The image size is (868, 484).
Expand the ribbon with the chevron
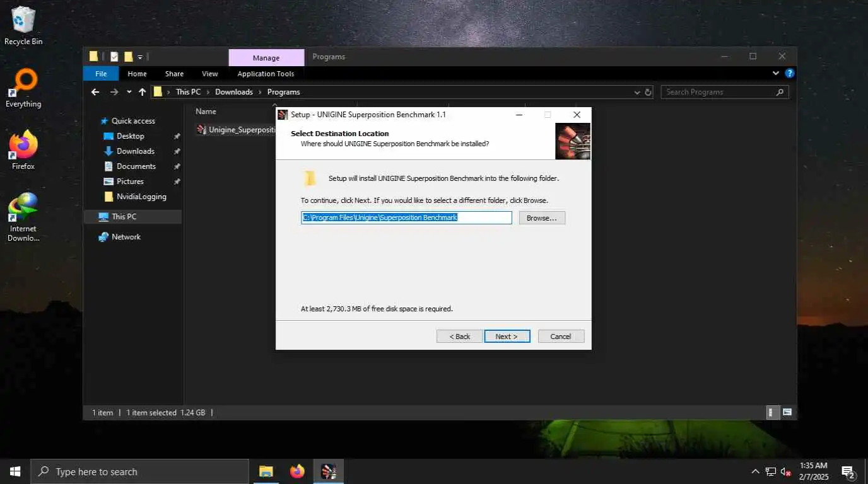point(776,73)
